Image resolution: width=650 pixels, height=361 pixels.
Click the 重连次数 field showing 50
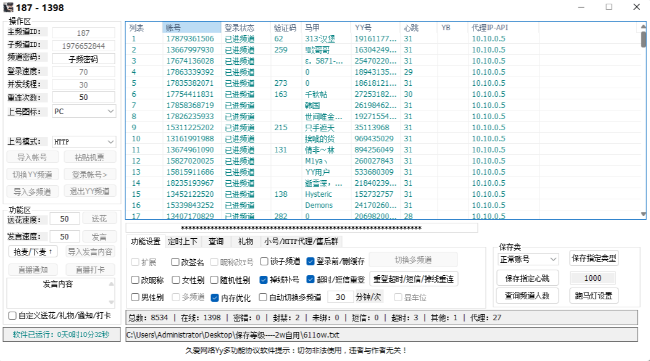[83, 97]
